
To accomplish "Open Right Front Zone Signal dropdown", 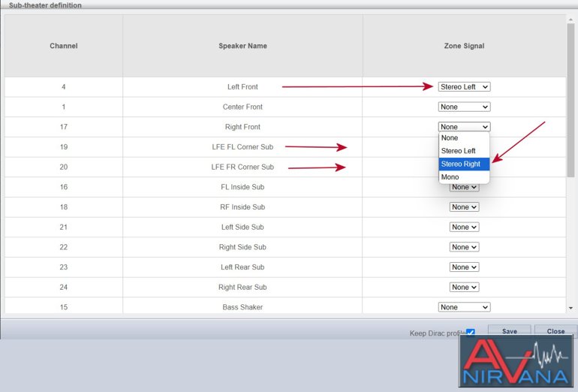I will coord(464,127).
